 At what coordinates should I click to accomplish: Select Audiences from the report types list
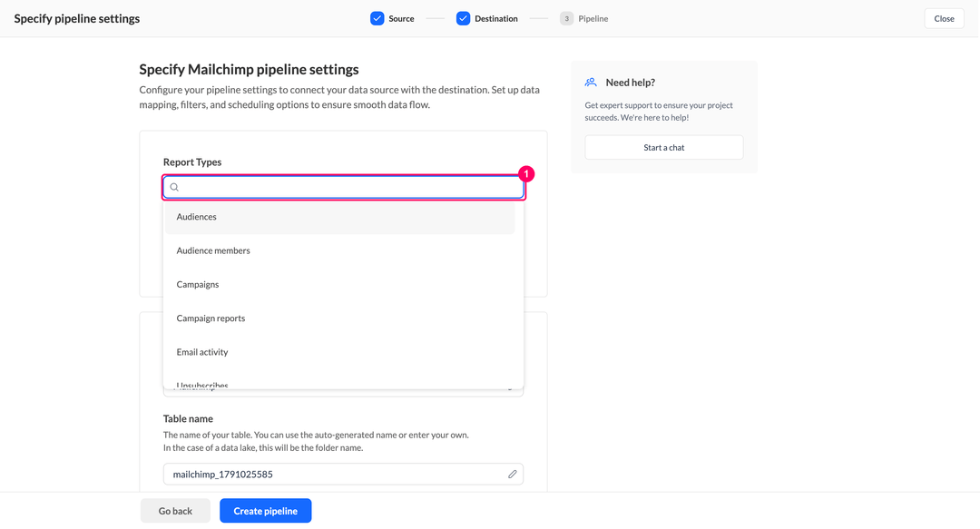pyautogui.click(x=339, y=217)
